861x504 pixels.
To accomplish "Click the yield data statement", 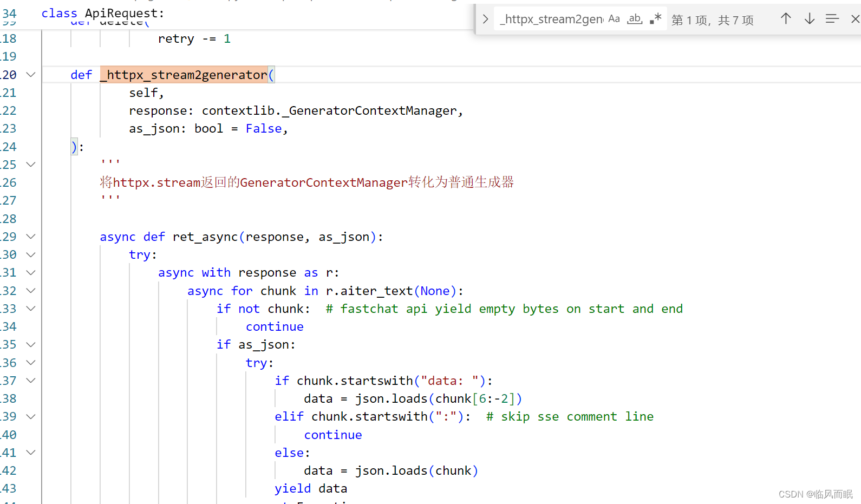I will click(311, 488).
